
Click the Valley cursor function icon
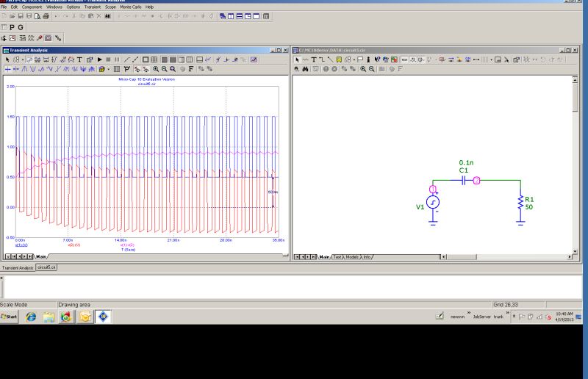(x=32, y=69)
